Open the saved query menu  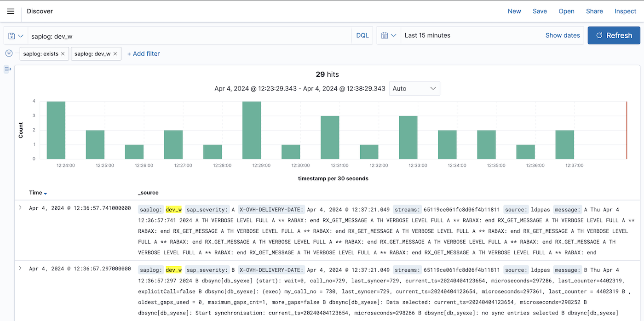(x=16, y=35)
